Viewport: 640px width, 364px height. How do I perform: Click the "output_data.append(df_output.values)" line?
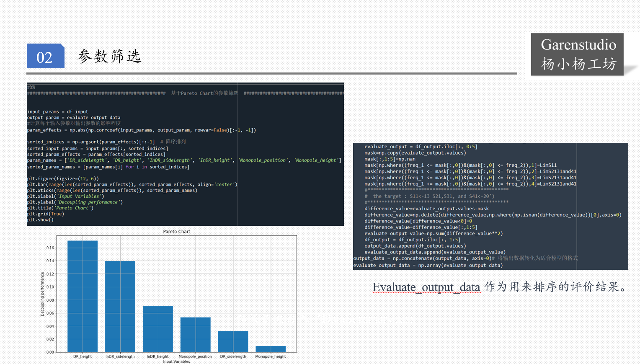click(x=415, y=246)
